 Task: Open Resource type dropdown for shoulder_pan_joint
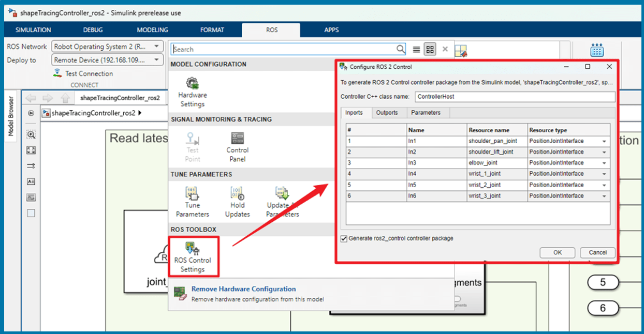[x=604, y=141]
